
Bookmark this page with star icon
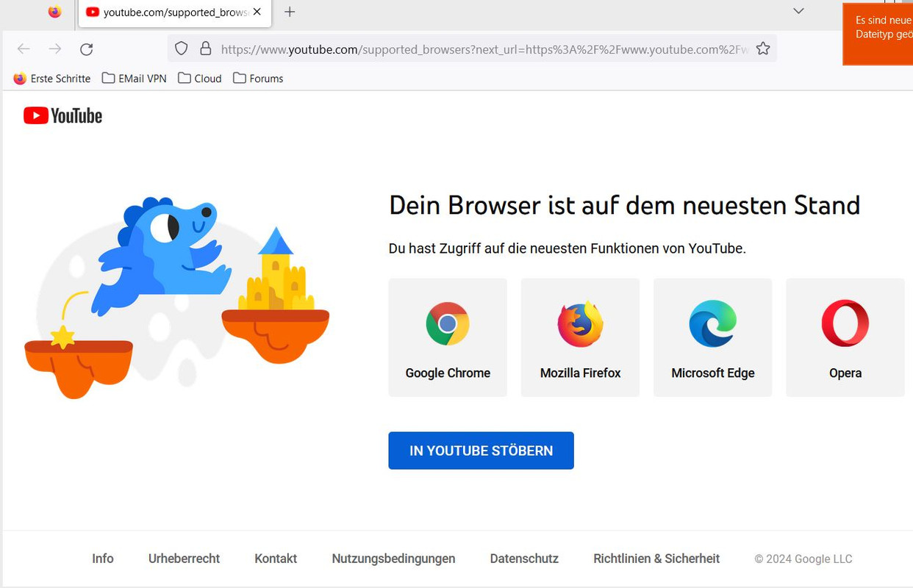coord(763,49)
